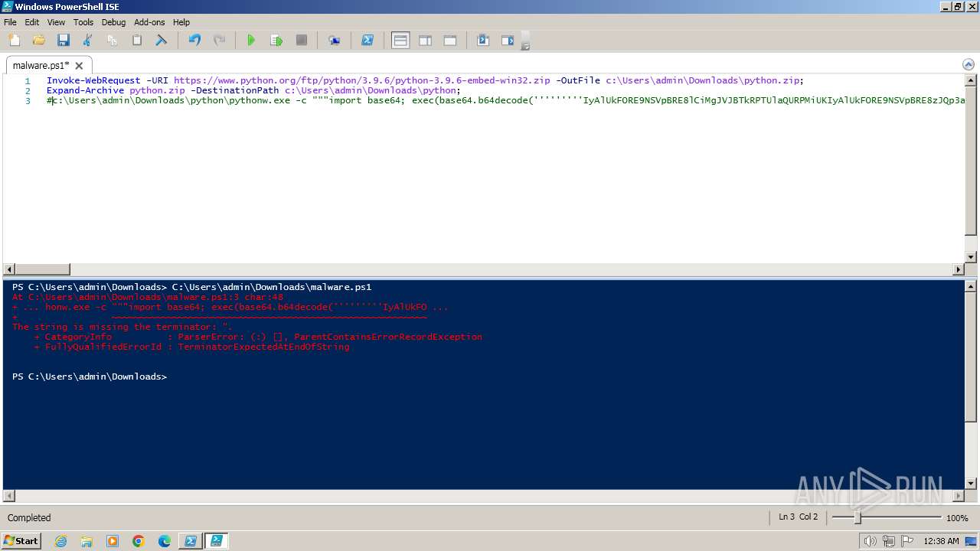Viewport: 980px width, 551px height.
Task: Click the script pane horizontal scrollbar thumb
Action: pyautogui.click(x=42, y=269)
